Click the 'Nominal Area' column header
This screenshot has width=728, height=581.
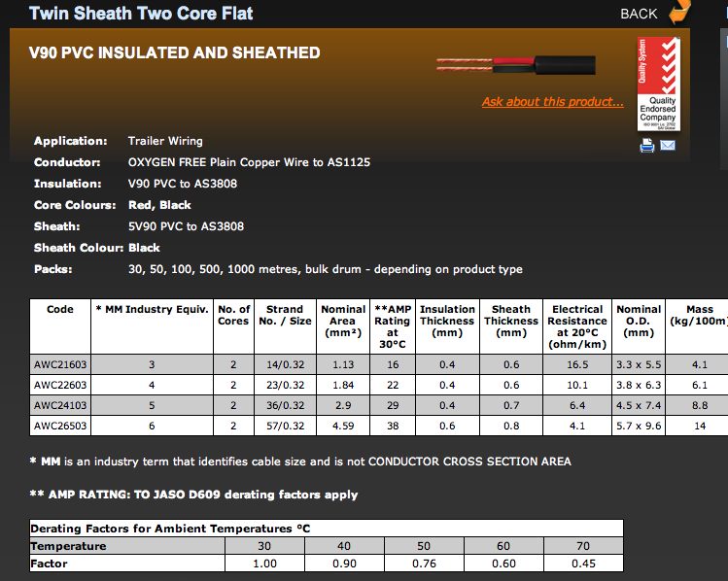(343, 321)
